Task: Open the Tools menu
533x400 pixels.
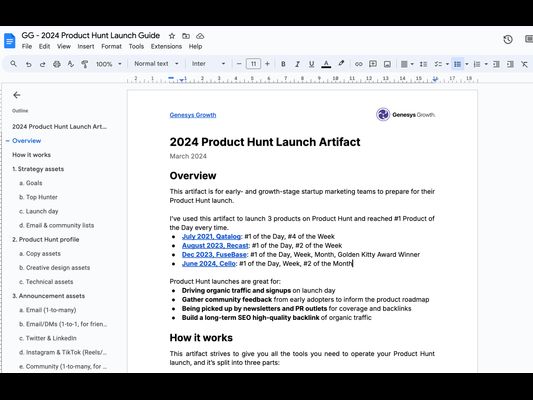Action: click(x=136, y=47)
